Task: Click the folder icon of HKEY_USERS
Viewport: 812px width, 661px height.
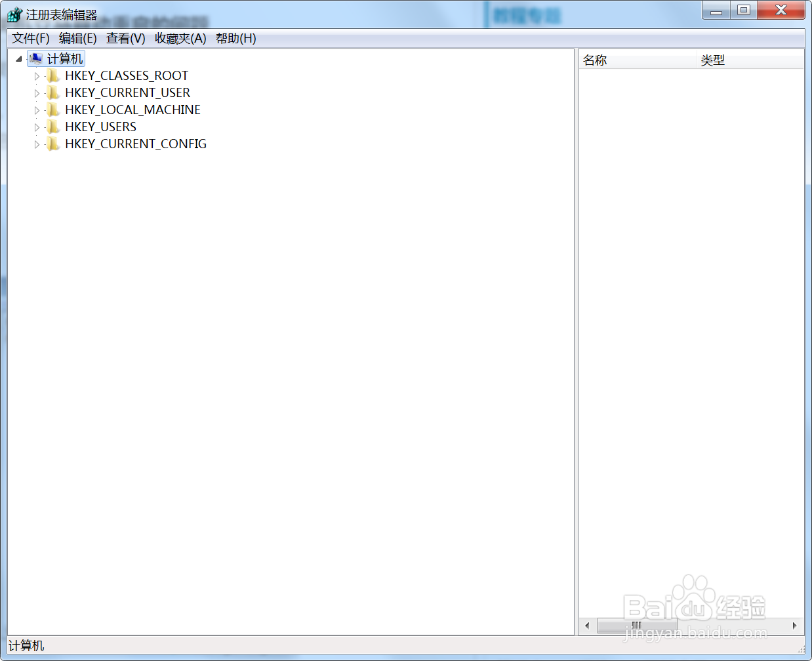Action: [53, 127]
